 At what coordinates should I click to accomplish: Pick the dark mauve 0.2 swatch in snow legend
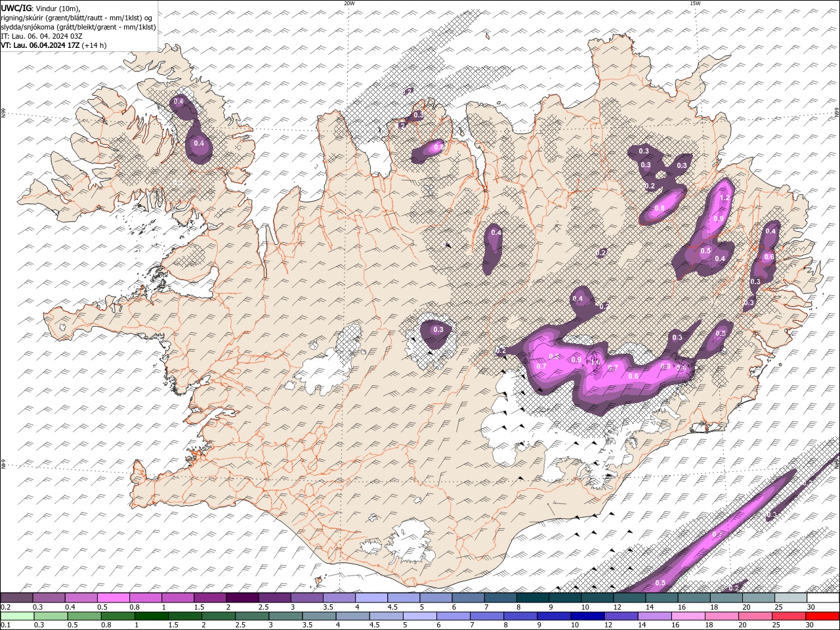(x=16, y=598)
